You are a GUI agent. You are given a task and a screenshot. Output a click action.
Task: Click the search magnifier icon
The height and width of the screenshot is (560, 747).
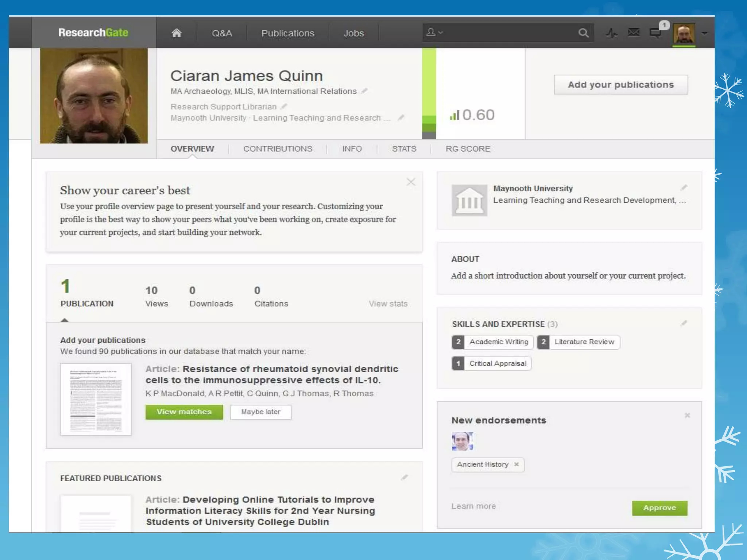tap(583, 33)
